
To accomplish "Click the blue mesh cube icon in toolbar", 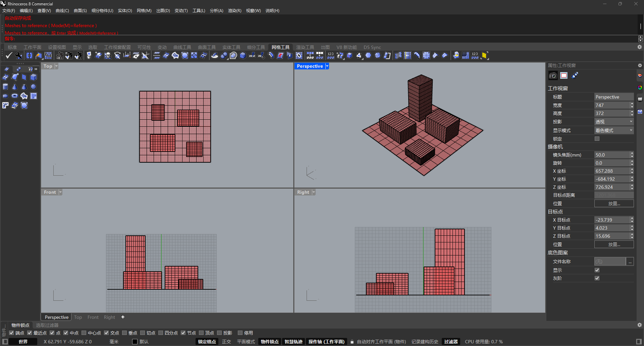I will [x=243, y=56].
